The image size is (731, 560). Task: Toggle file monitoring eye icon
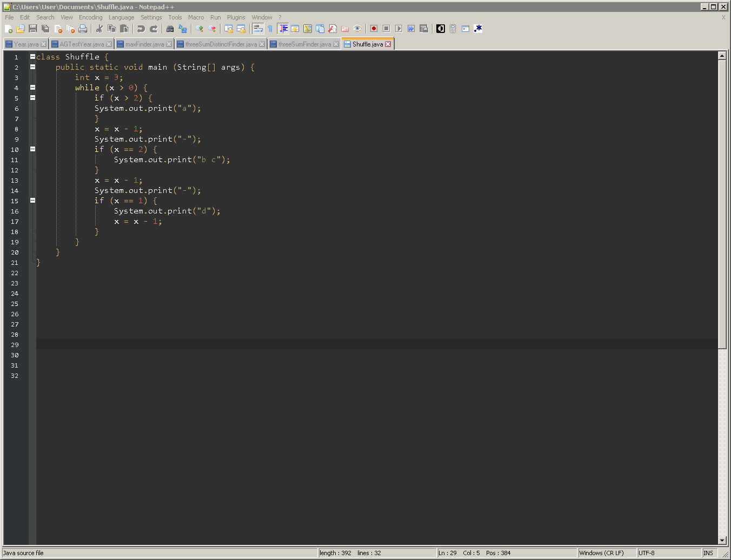point(357,29)
